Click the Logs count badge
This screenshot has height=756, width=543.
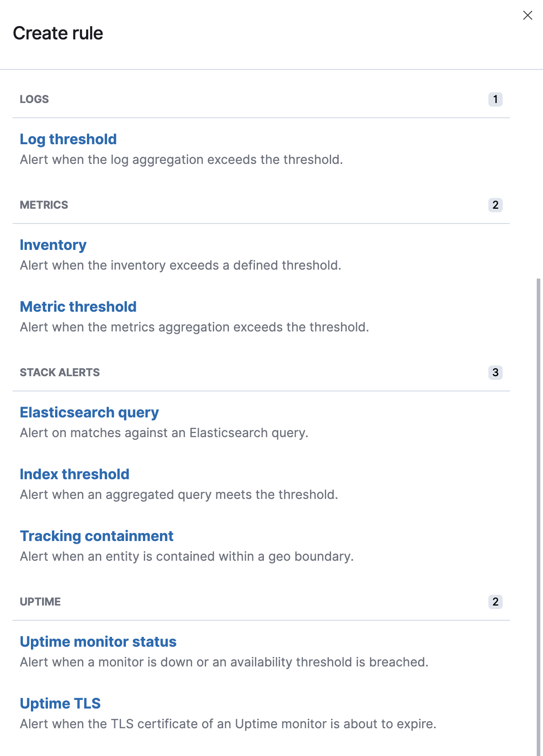(495, 99)
